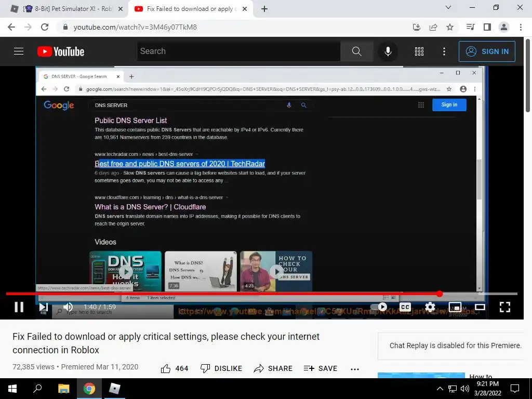Click the 72,385 views text
The width and height of the screenshot is (532, 399).
[33, 367]
